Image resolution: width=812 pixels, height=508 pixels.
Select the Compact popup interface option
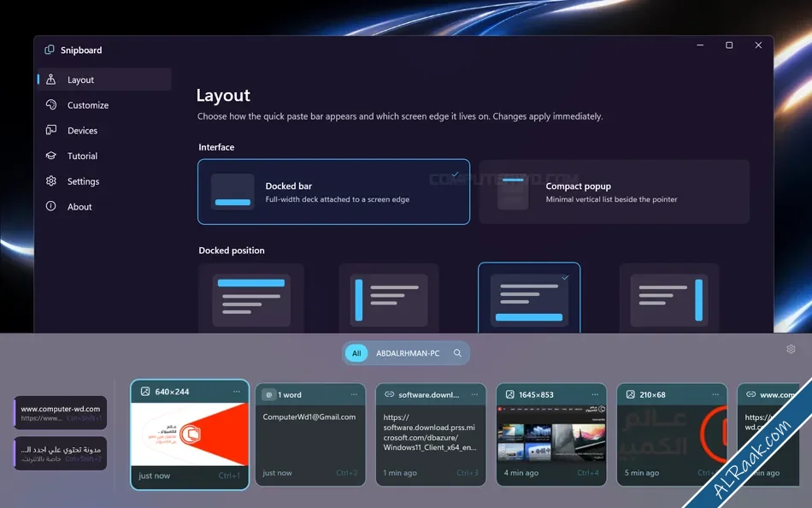615,192
